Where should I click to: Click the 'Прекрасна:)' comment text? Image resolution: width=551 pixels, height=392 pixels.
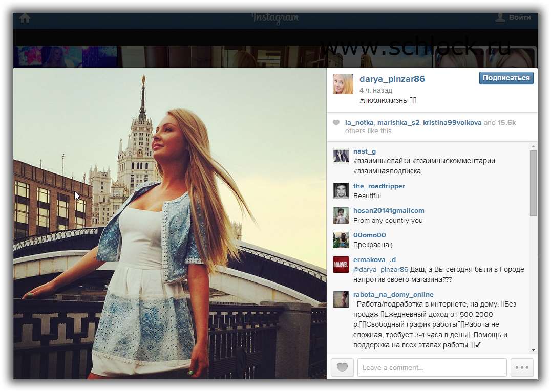click(373, 245)
